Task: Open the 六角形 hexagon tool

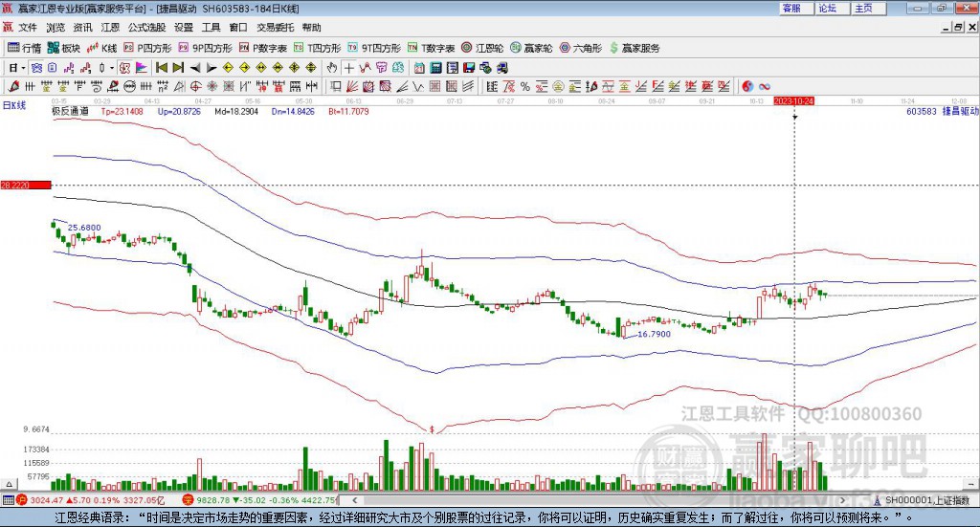Action: point(581,48)
